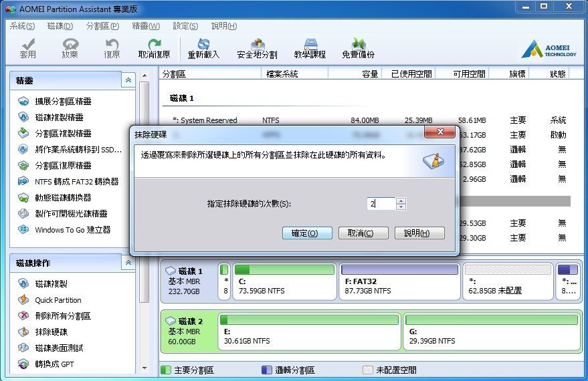Open the System (系統) menu

point(22,26)
